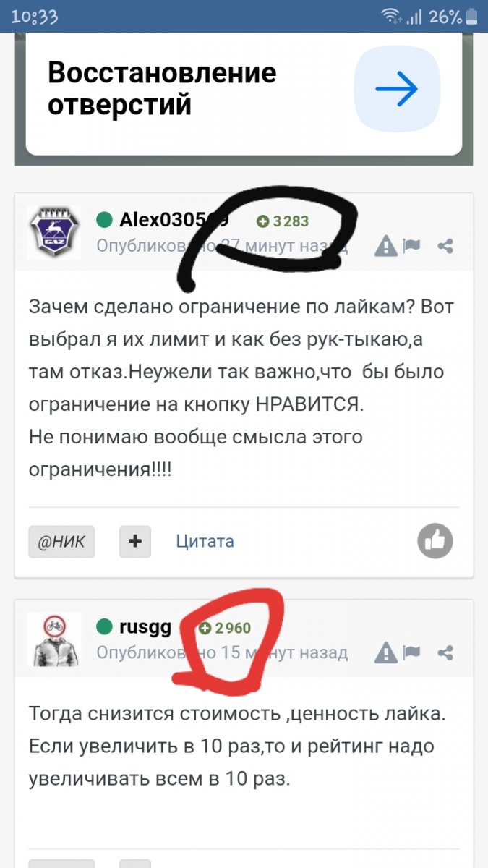The image size is (488, 868).
Task: Check battery status showing 26%
Action: [x=454, y=16]
